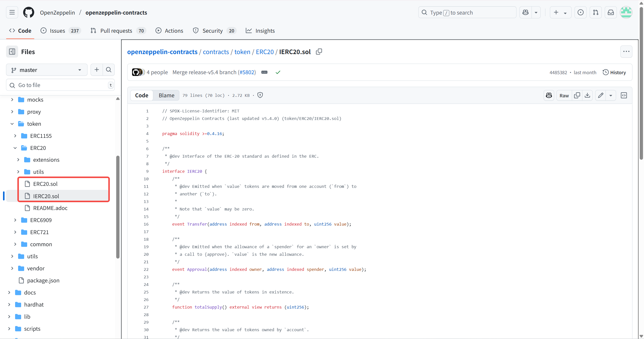Image resolution: width=644 pixels, height=339 pixels.
Task: Open pull request #5802 link
Action: (x=247, y=72)
